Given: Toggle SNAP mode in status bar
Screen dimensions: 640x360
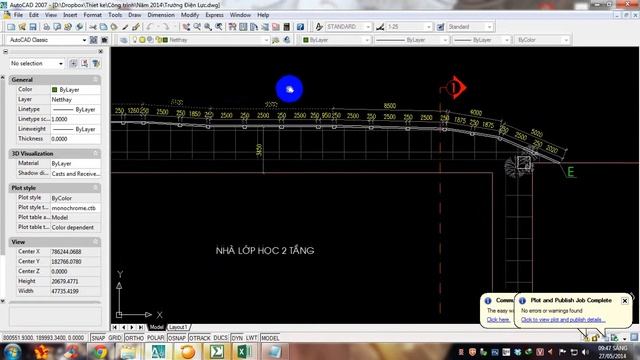Looking at the screenshot, I should [98, 338].
